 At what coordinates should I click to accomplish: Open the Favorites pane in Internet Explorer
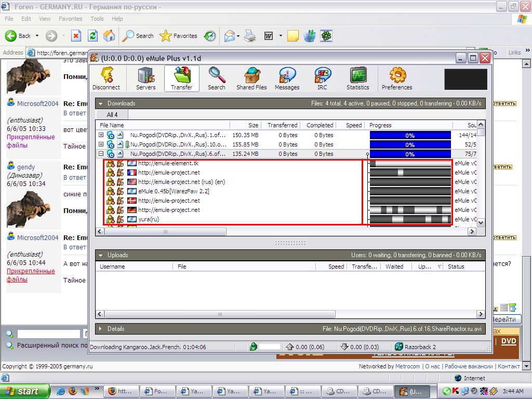(x=179, y=36)
